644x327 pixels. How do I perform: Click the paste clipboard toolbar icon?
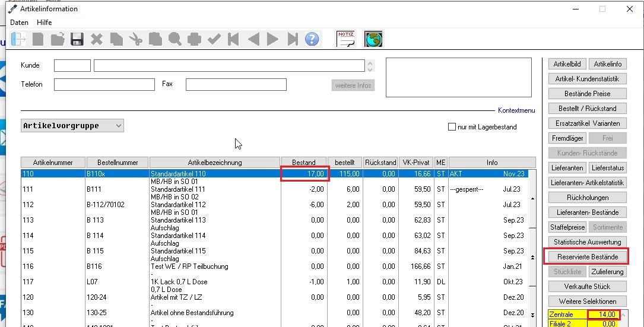pos(156,39)
